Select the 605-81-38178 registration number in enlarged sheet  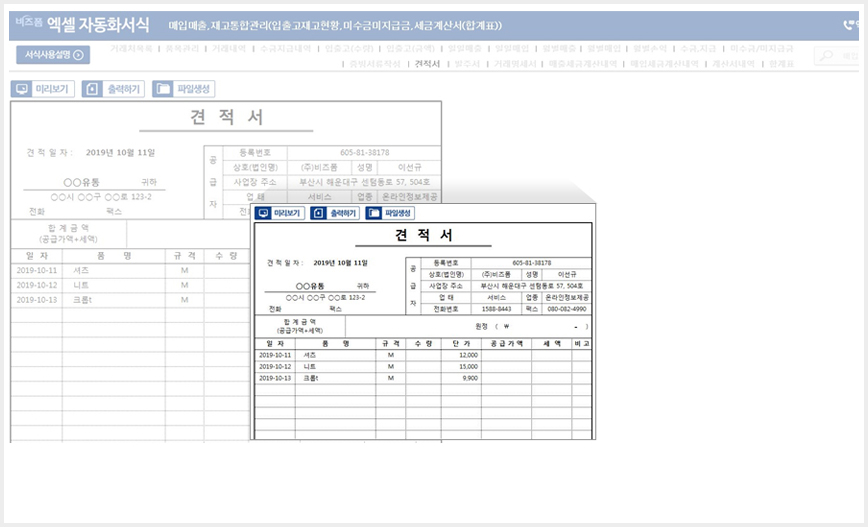(531, 263)
